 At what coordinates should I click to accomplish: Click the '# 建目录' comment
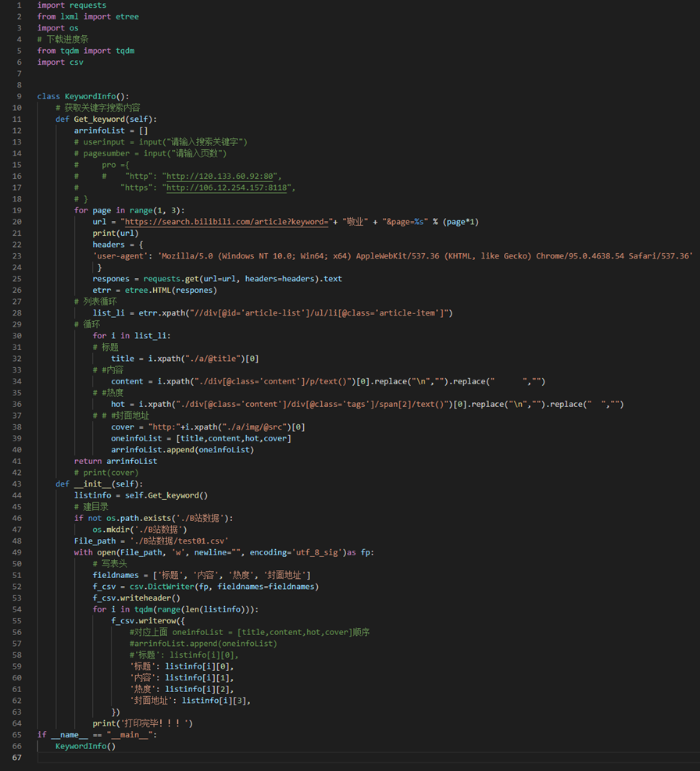click(x=91, y=506)
